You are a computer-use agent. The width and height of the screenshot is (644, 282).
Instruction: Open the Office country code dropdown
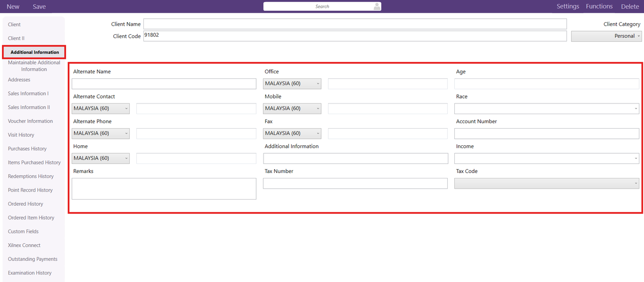tap(292, 83)
